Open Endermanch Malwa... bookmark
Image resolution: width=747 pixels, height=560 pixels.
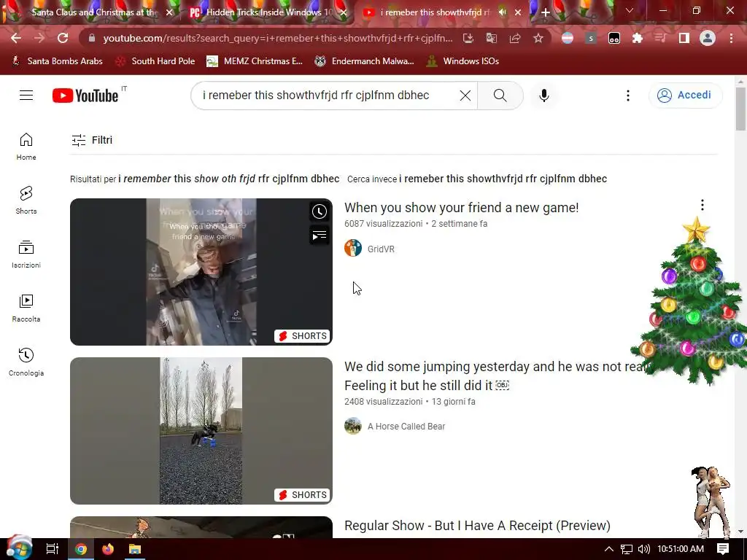[365, 61]
